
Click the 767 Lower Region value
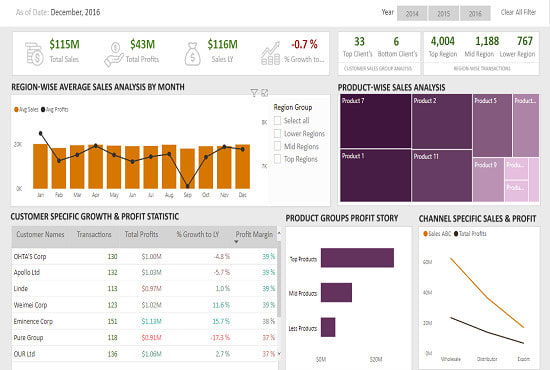(525, 41)
